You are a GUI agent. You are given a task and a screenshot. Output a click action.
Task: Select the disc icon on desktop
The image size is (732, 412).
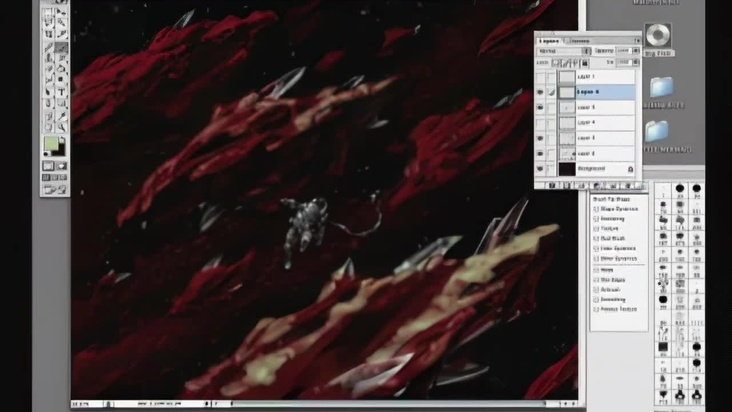tap(658, 35)
